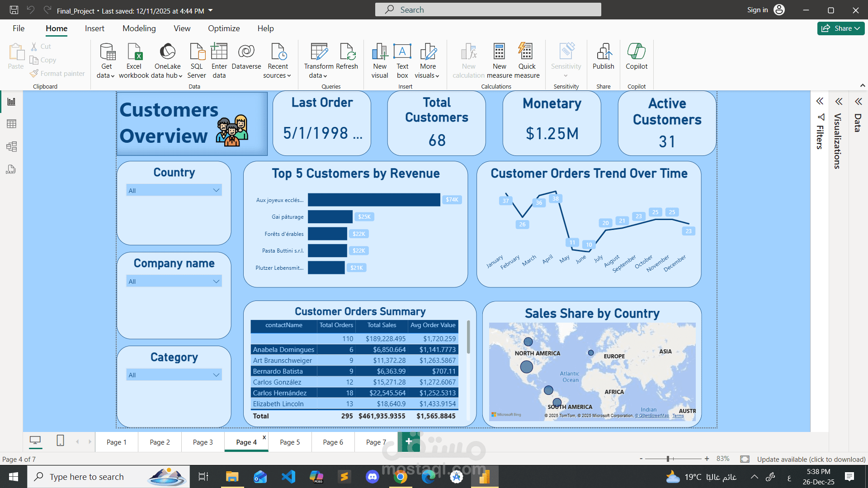
Task: Open the Country slicer dropdown
Action: point(216,190)
